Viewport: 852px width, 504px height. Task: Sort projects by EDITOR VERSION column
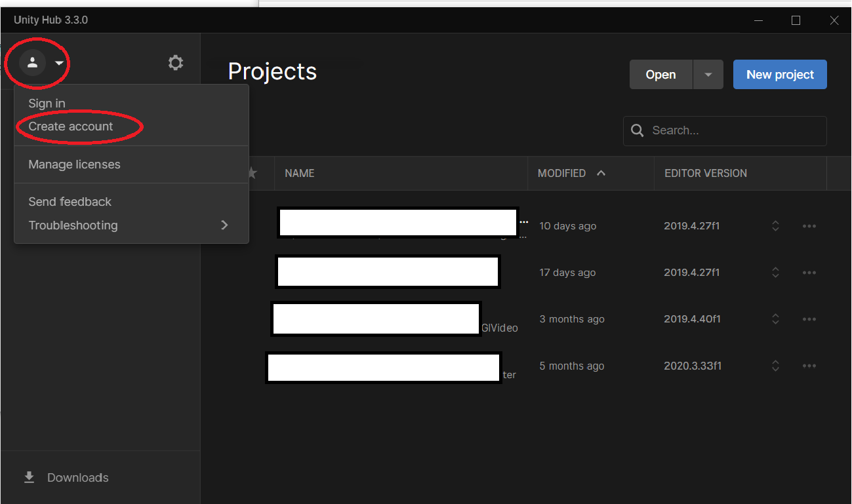(706, 173)
